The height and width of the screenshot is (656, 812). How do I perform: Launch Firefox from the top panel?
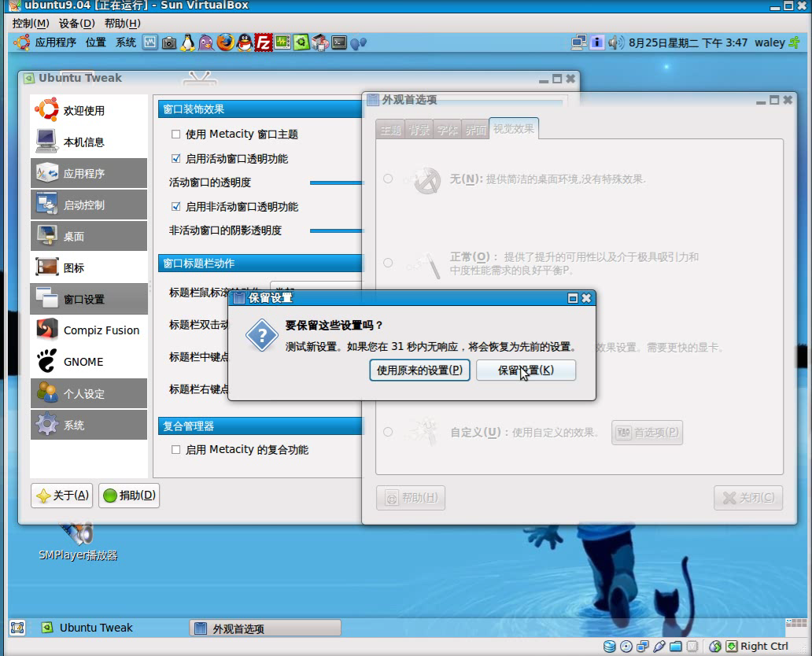[225, 42]
